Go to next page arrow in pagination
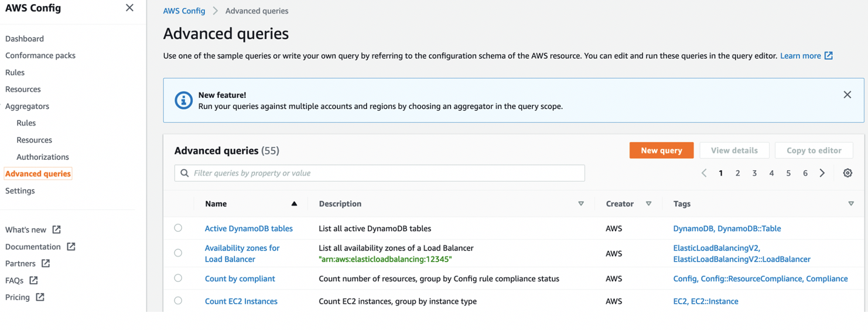The width and height of the screenshot is (868, 330). coord(822,173)
